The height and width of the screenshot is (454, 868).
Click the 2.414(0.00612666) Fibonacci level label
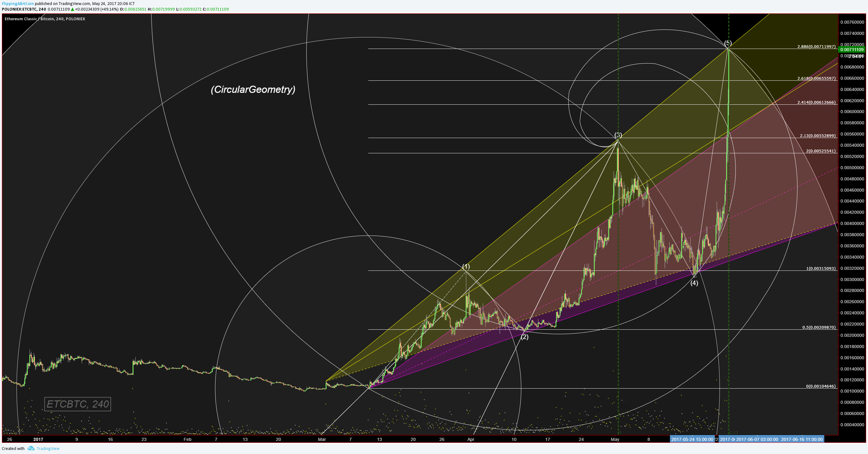pos(817,102)
